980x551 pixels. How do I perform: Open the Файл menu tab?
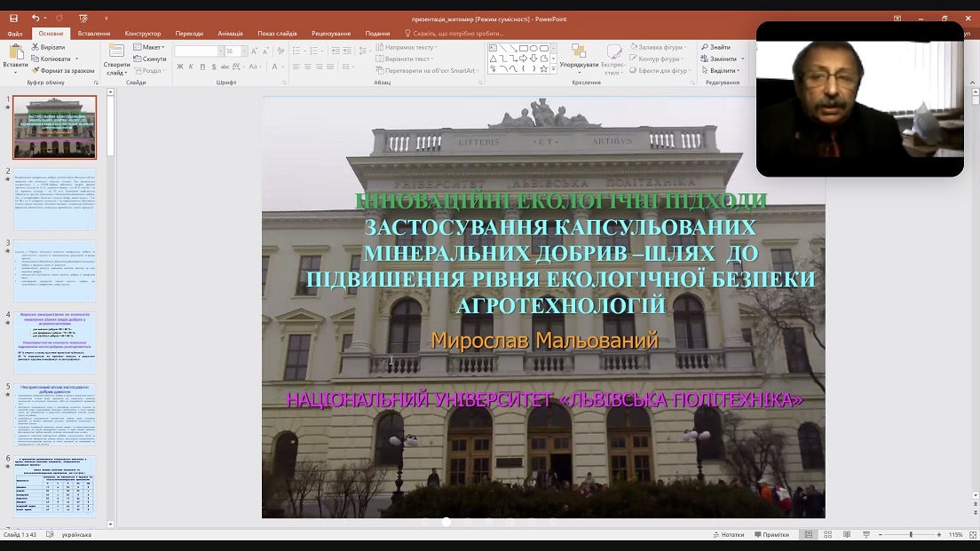click(15, 34)
